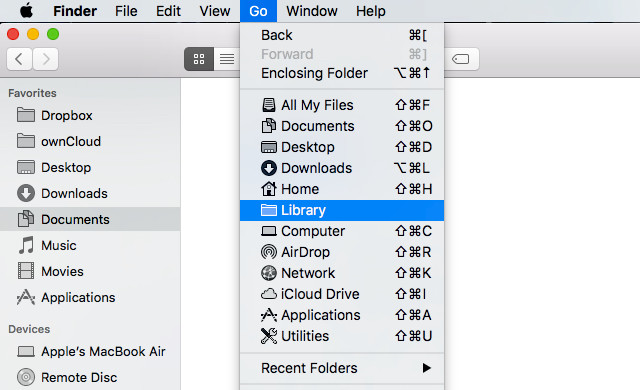The width and height of the screenshot is (640, 390).
Task: Select All My Files in Go menu
Action: coord(342,105)
